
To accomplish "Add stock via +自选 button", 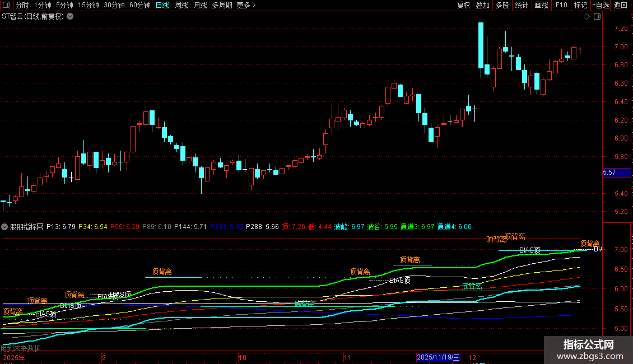I will (x=601, y=5).
